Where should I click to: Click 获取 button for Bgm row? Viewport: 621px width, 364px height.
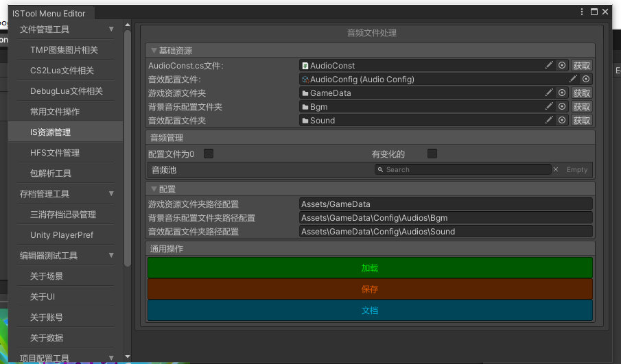(x=581, y=107)
